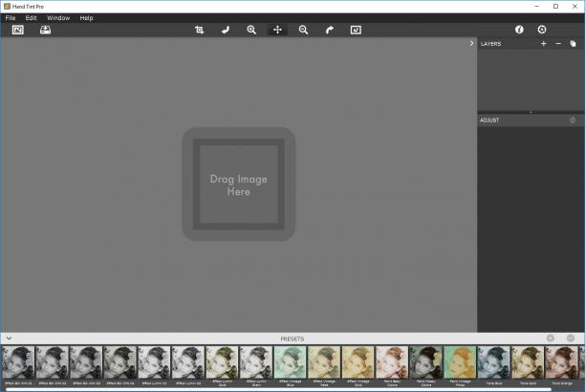This screenshot has height=392, width=585.
Task: Click the Save Image toolbar icon
Action: [x=45, y=30]
